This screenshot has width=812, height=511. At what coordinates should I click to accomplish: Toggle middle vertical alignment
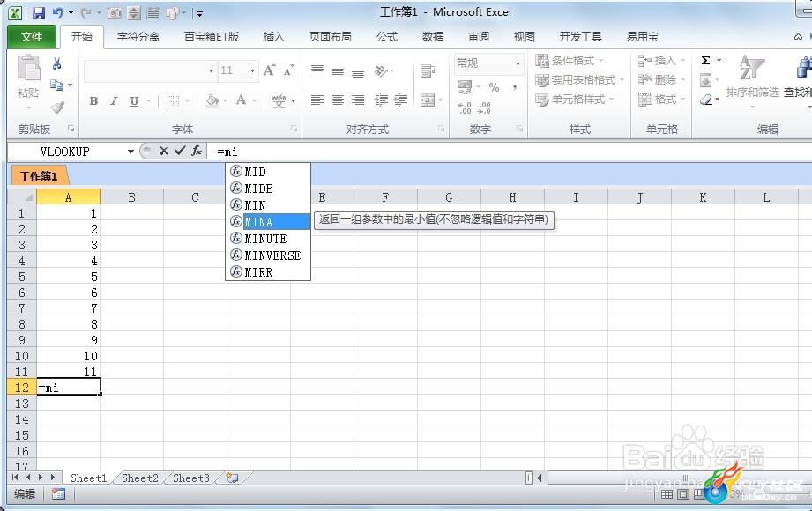click(x=338, y=71)
